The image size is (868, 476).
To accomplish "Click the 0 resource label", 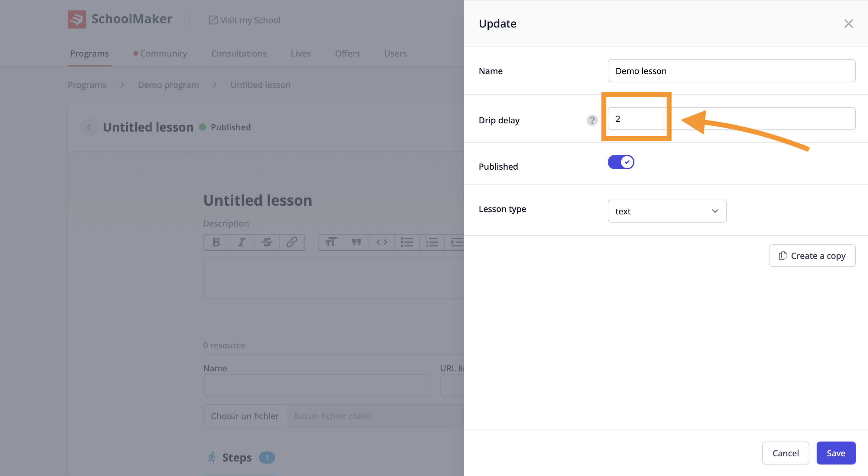I will 224,345.
